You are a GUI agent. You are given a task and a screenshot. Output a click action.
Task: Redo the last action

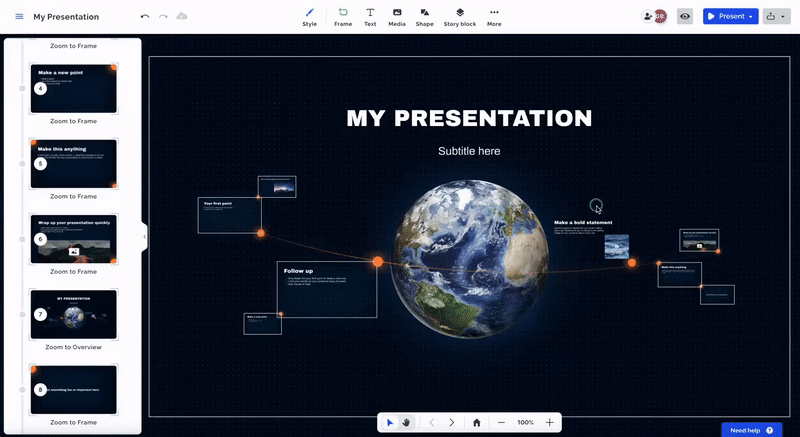[x=163, y=16]
